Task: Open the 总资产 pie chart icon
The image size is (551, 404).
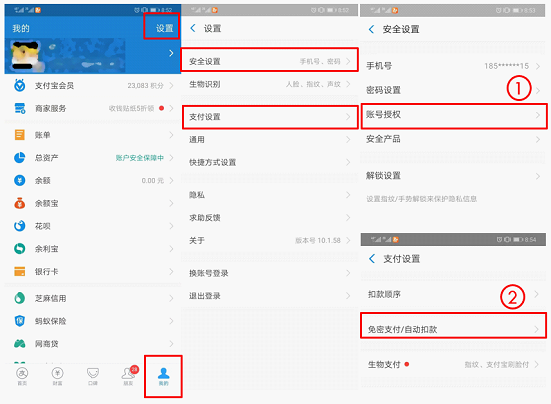Action: pyautogui.click(x=20, y=157)
